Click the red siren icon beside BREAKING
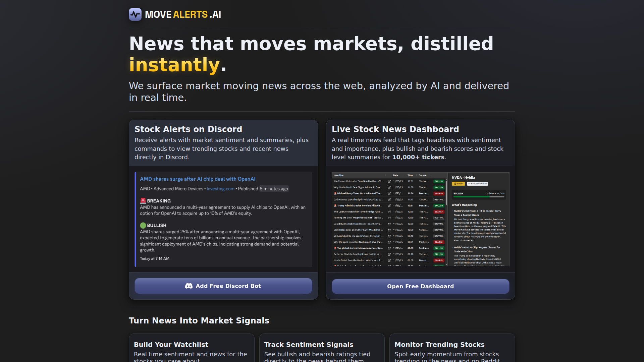 pos(143,201)
